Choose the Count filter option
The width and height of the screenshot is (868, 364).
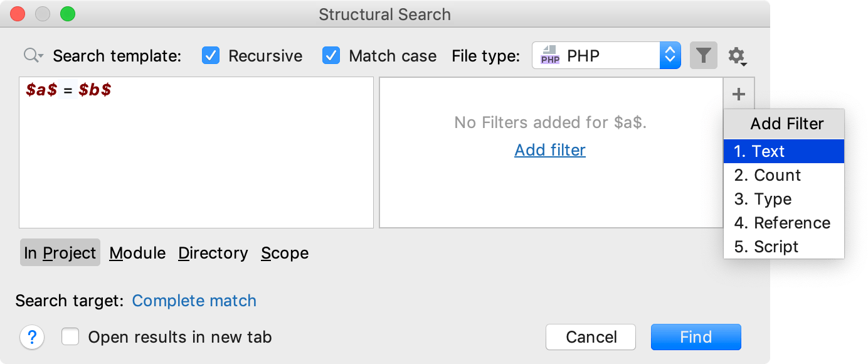[783, 175]
